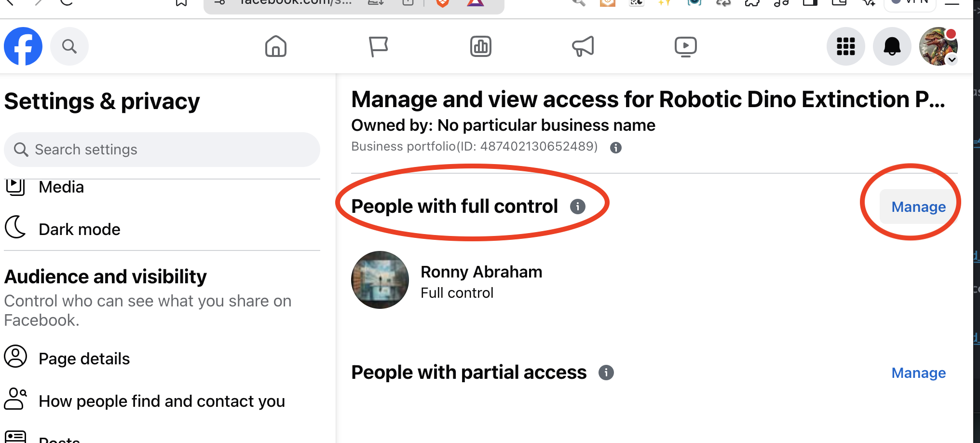Open Facebook search with the magnifier icon

coord(69,46)
